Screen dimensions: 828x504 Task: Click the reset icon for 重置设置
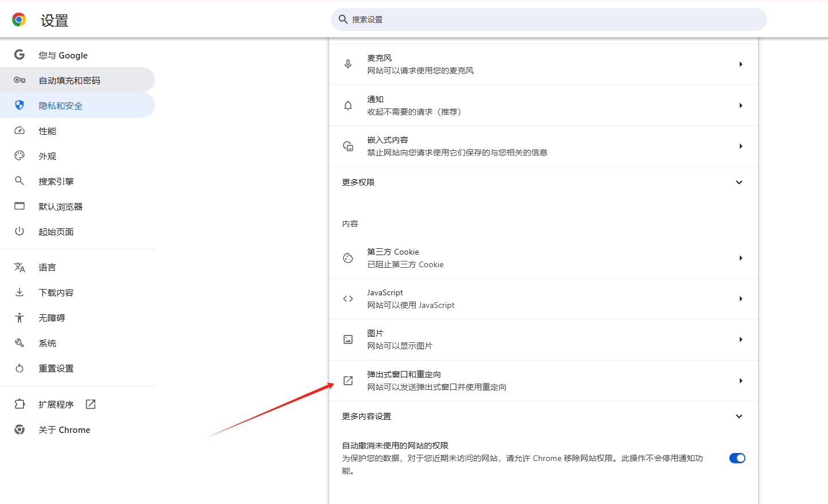click(x=19, y=368)
